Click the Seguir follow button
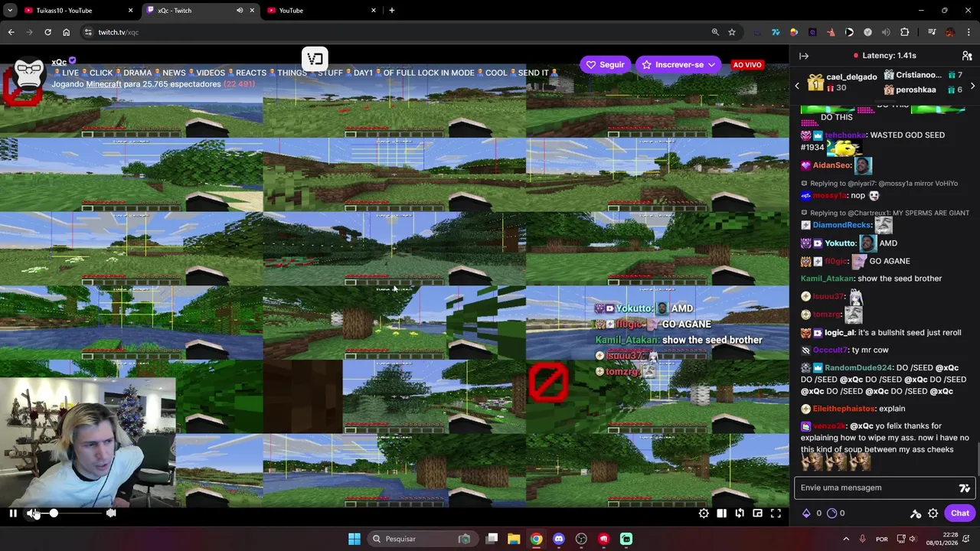 (605, 65)
